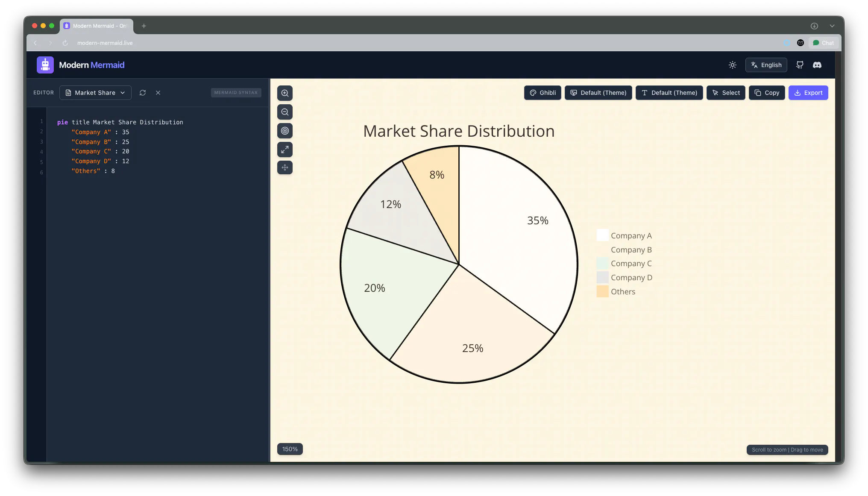Click the Modern Mermaid title text
This screenshot has height=496, width=868.
coord(92,65)
